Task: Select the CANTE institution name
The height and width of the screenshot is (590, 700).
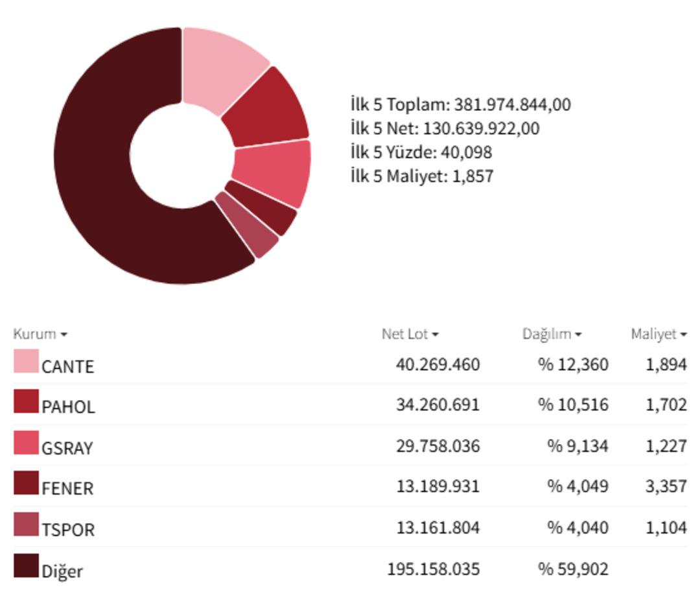Action: pyautogui.click(x=67, y=367)
